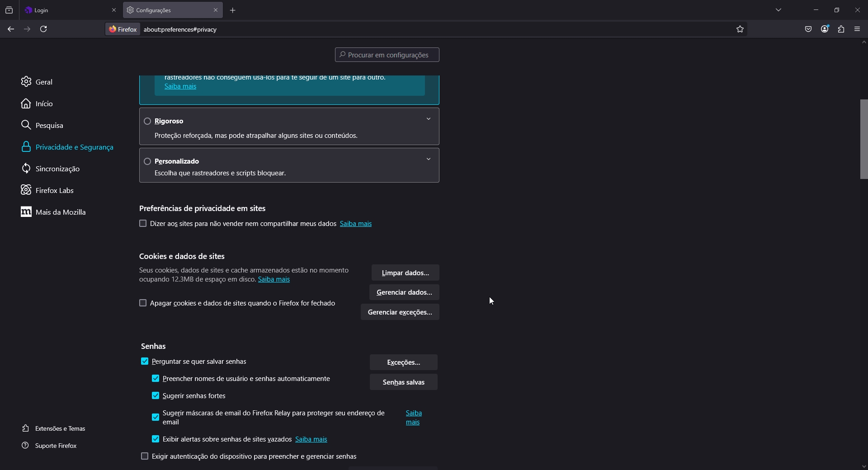Open the extensions puzzle icon

[841, 29]
